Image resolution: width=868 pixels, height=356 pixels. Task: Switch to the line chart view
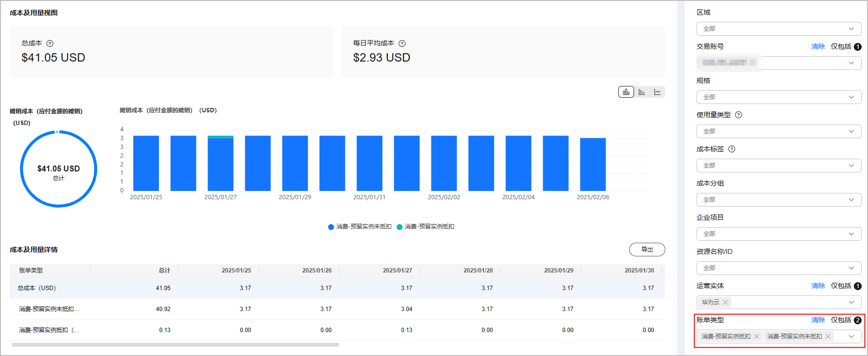click(x=657, y=92)
